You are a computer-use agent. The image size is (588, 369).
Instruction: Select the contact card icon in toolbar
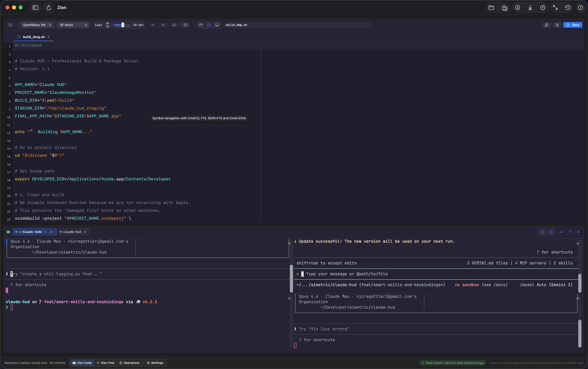[x=174, y=25]
